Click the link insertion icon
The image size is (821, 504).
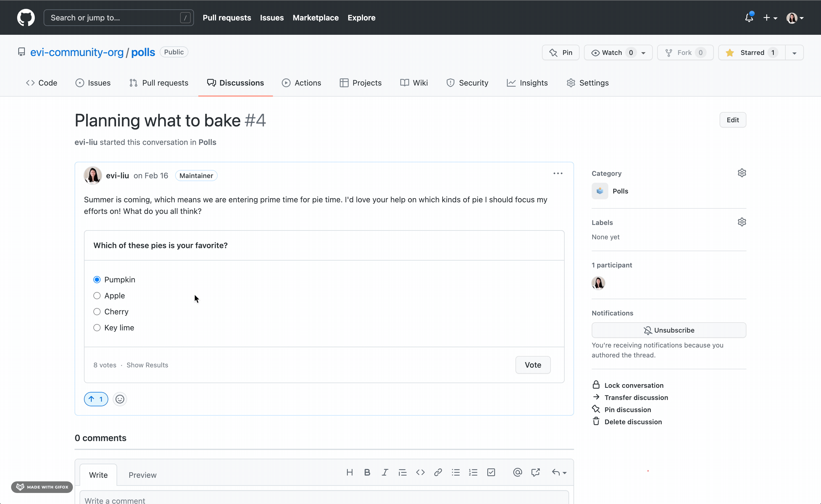[x=438, y=472]
